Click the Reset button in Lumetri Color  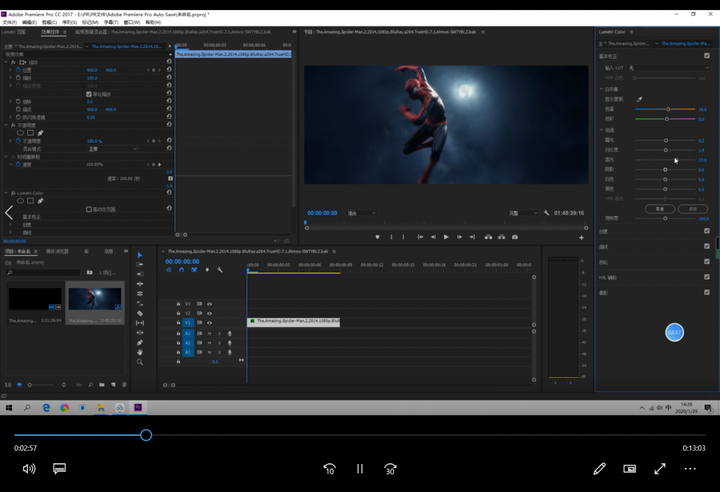[660, 209]
